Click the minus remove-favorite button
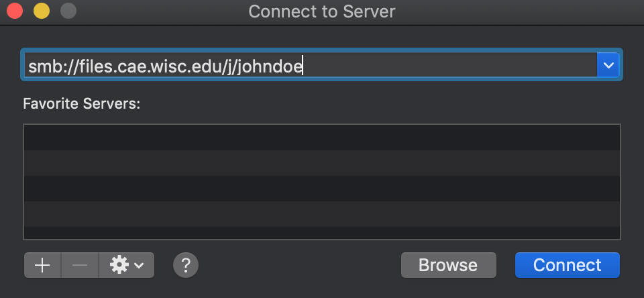This screenshot has height=298, width=644. [80, 266]
